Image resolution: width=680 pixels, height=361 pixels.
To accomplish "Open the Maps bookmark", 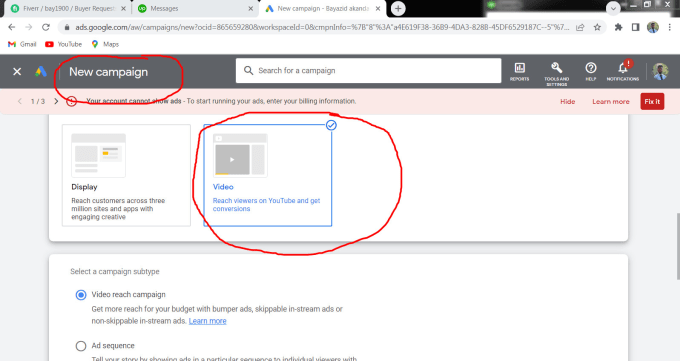I will point(105,44).
